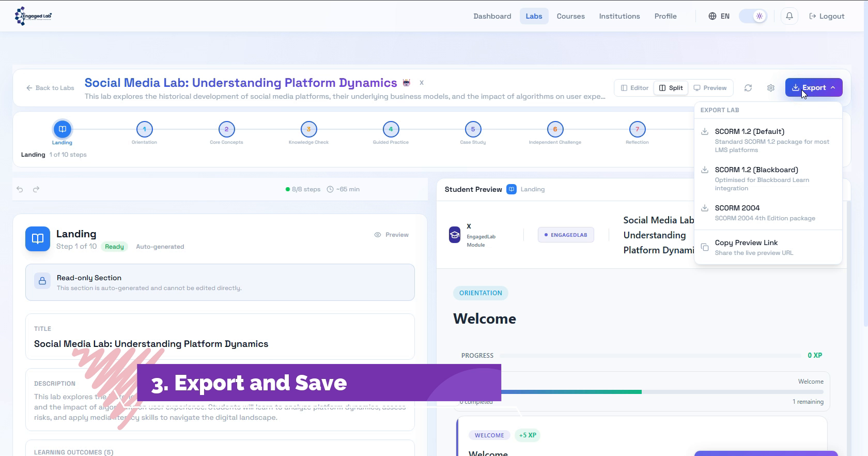Select the Landing step book icon

pos(62,129)
